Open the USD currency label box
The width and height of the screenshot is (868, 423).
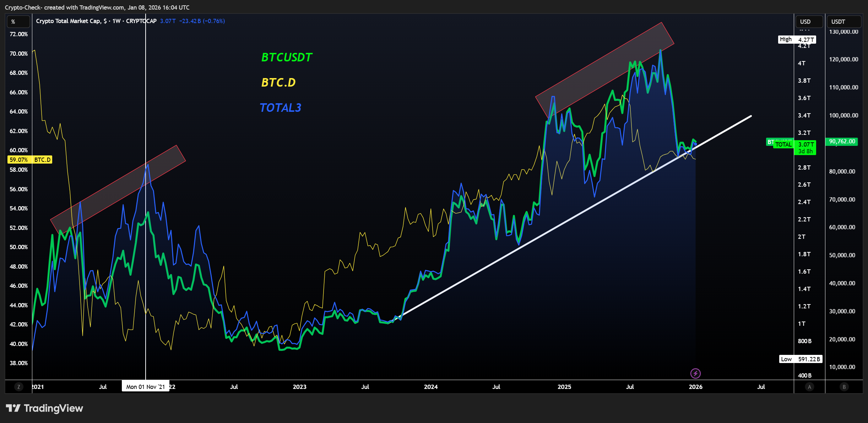(809, 22)
